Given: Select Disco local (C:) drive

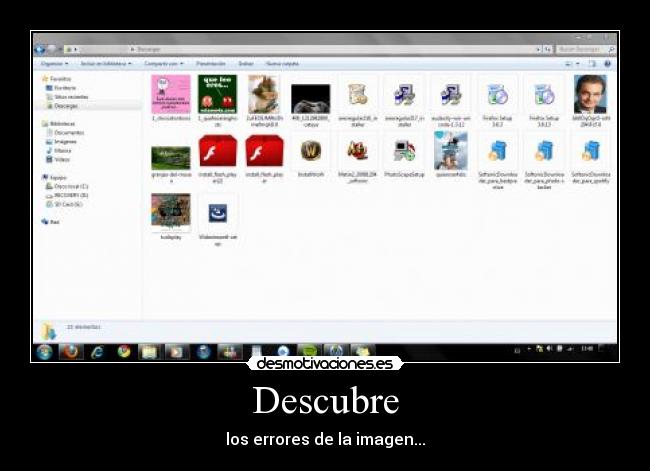Looking at the screenshot, I should point(67,187).
